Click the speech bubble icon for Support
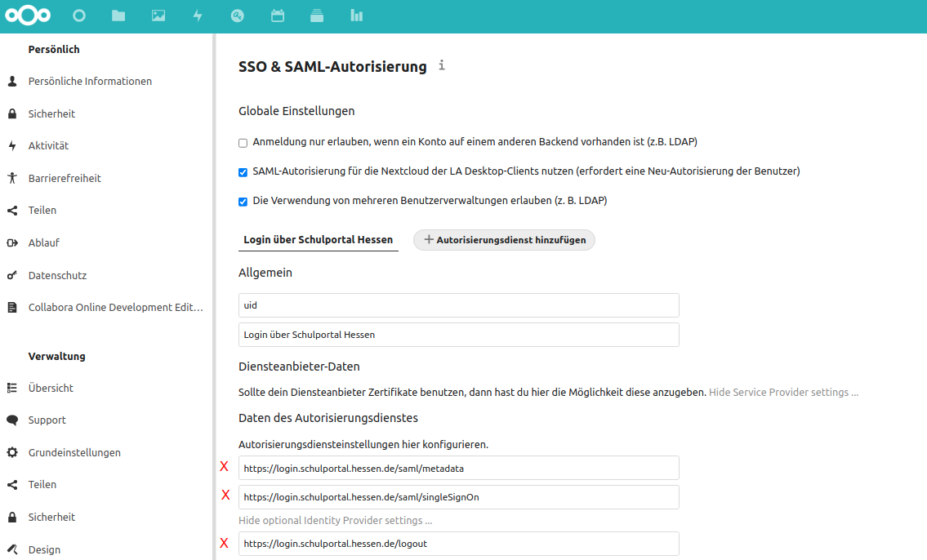Screen dimensions: 927x560 coord(11,420)
